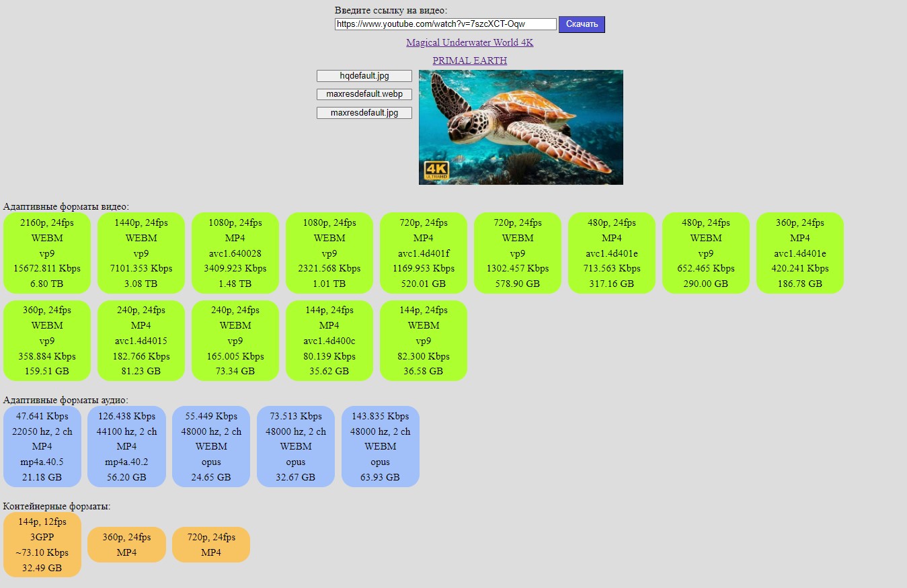Click the YouTube URL input field
The height and width of the screenshot is (588, 907).
click(x=446, y=24)
